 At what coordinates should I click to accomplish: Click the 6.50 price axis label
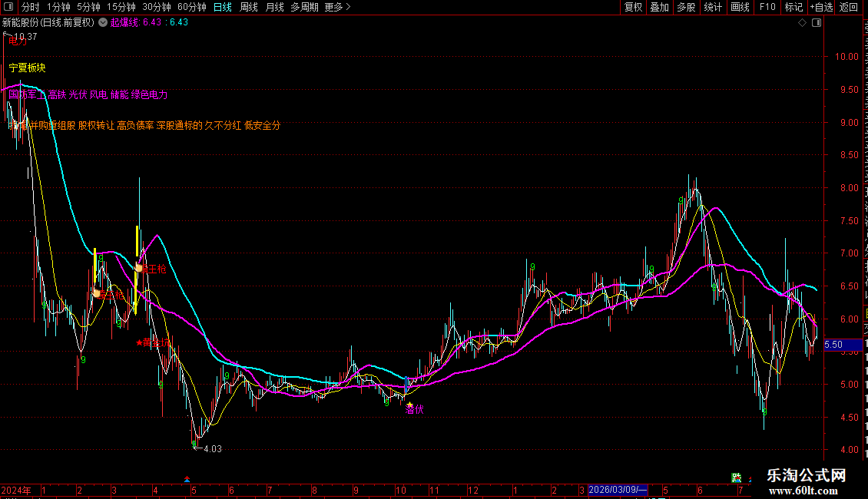(x=849, y=286)
